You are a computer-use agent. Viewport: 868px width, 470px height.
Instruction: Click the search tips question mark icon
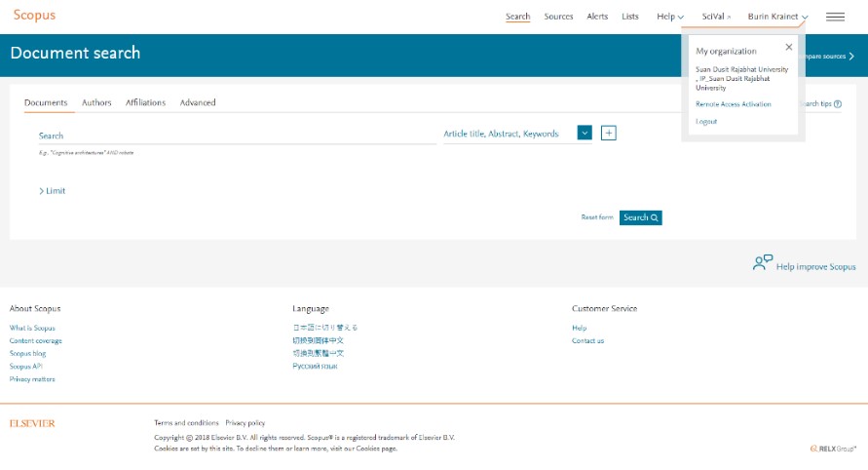pyautogui.click(x=838, y=103)
